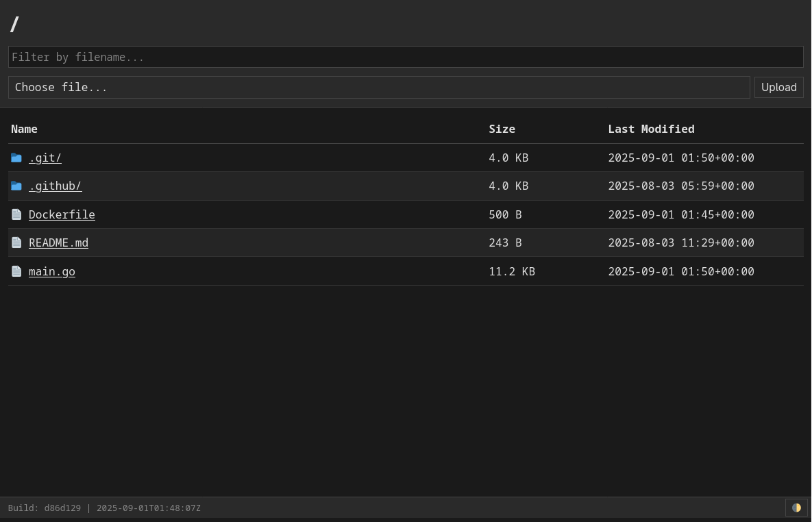Click the Last Modified column header
Image resolution: width=812 pixels, height=522 pixels.
click(x=651, y=129)
